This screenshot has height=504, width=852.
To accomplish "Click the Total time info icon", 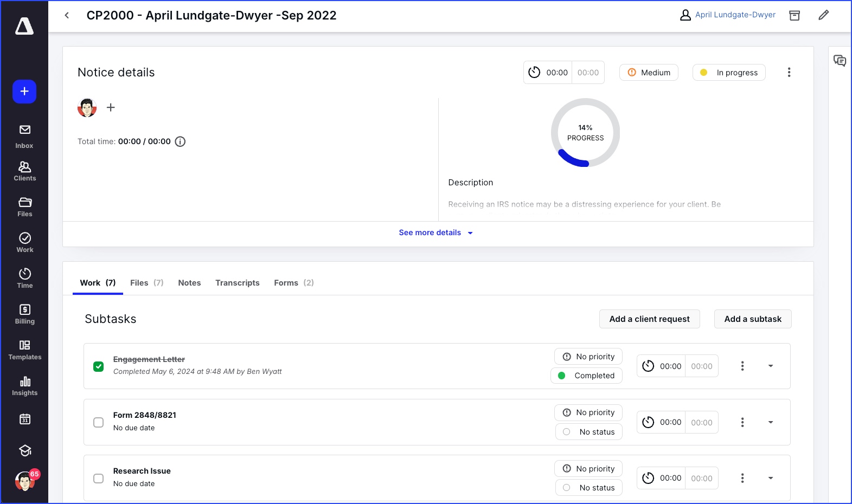I will pos(180,141).
